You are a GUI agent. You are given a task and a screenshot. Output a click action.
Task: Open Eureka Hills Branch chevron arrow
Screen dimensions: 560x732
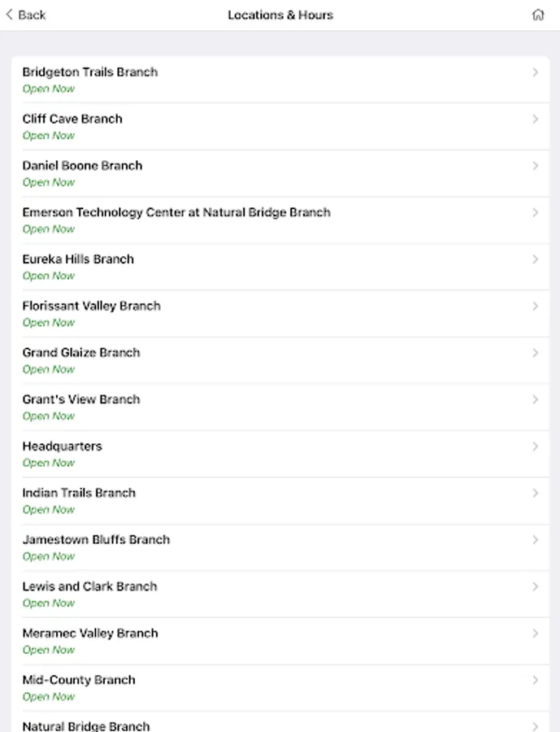535,259
